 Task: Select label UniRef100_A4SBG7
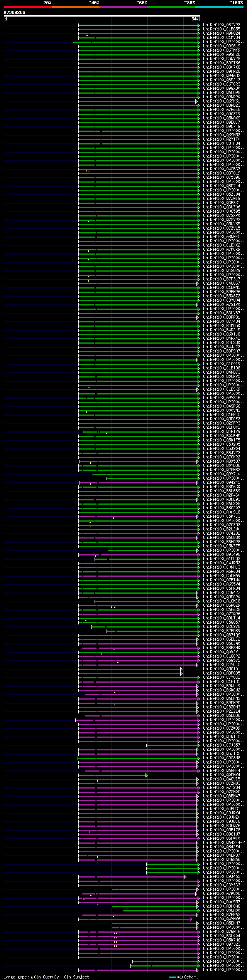[x=222, y=169]
